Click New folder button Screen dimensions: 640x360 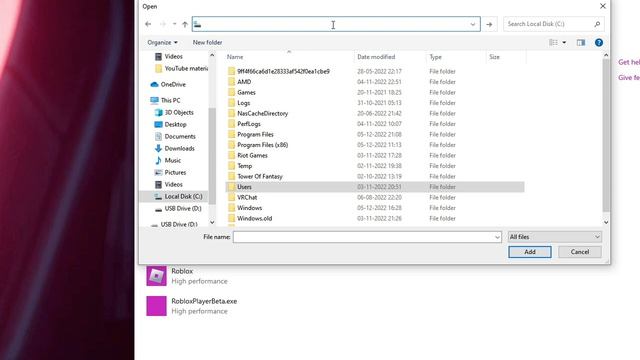[x=207, y=42]
